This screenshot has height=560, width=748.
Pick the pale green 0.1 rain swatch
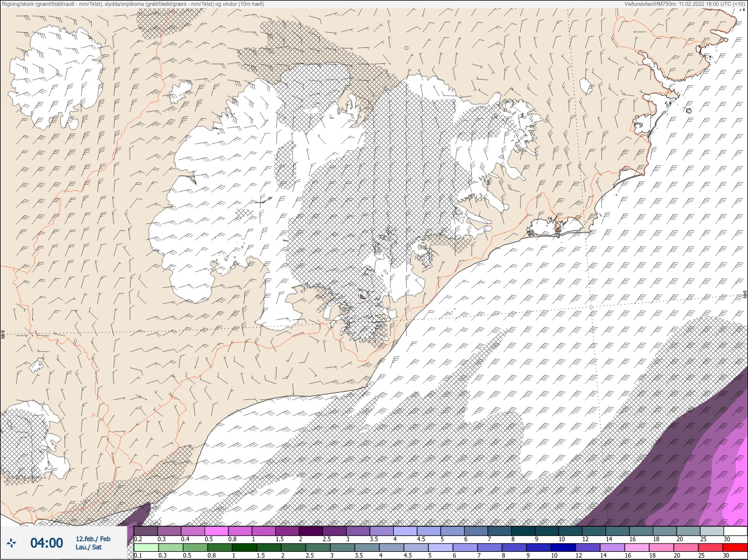coord(146,548)
